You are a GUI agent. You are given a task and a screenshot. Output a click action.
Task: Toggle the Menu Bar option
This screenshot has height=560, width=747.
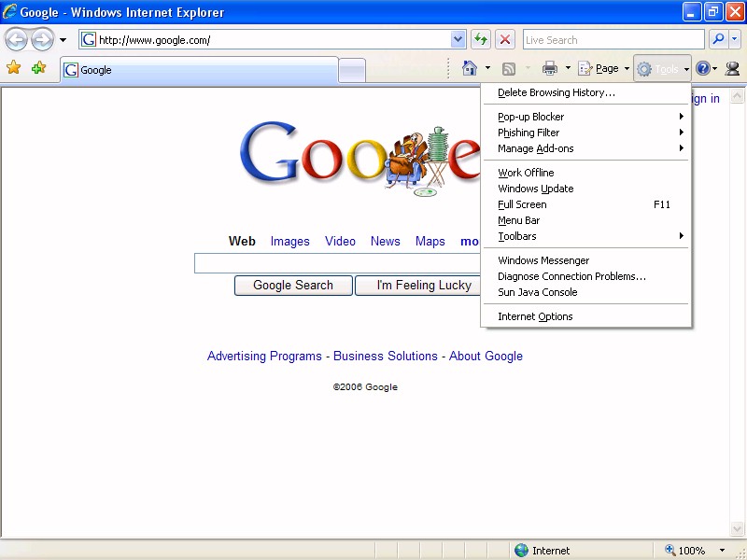586,220
